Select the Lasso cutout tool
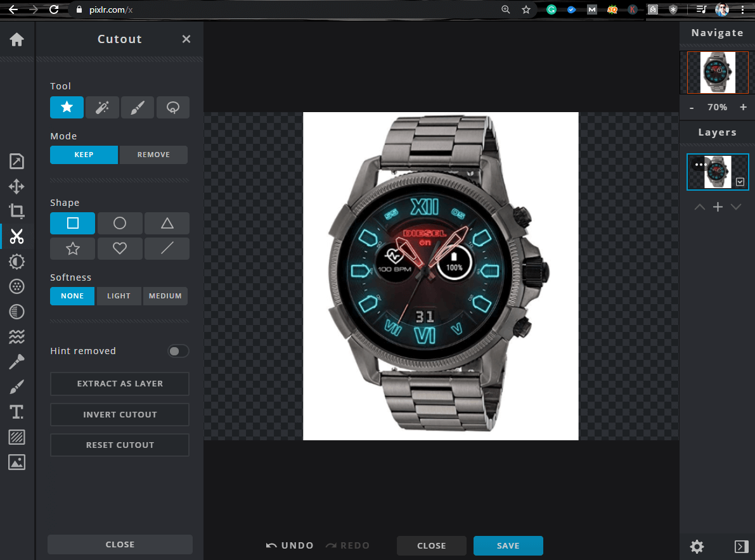 [x=173, y=107]
